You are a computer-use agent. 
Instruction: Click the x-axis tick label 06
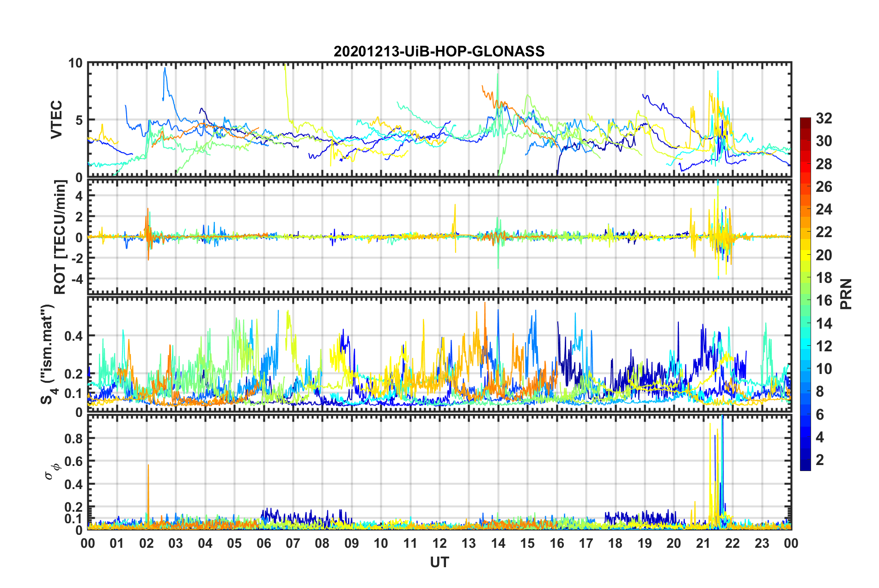click(264, 543)
